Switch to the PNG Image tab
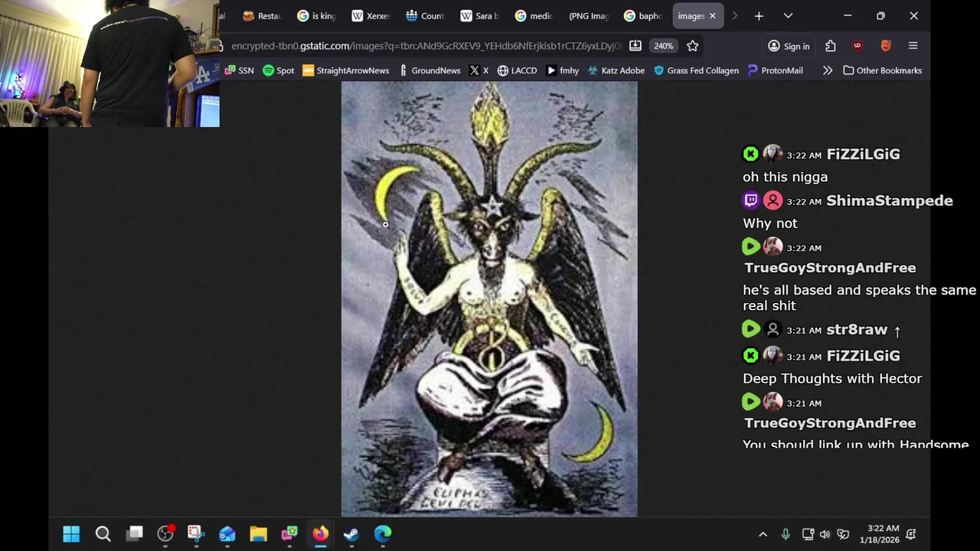 tap(588, 15)
